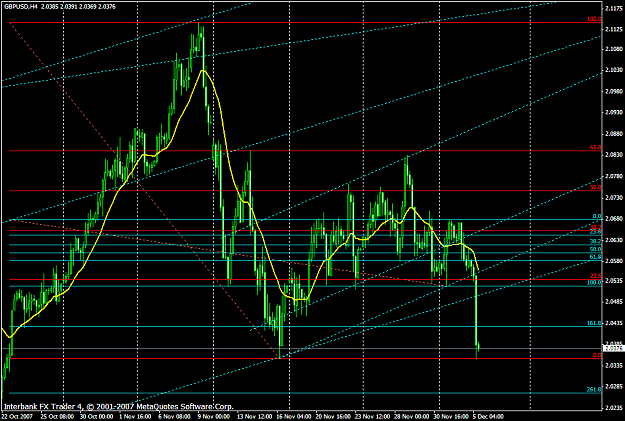Select the 2.1125 price axis label
Image resolution: width=625 pixels, height=421 pixels.
614,29
